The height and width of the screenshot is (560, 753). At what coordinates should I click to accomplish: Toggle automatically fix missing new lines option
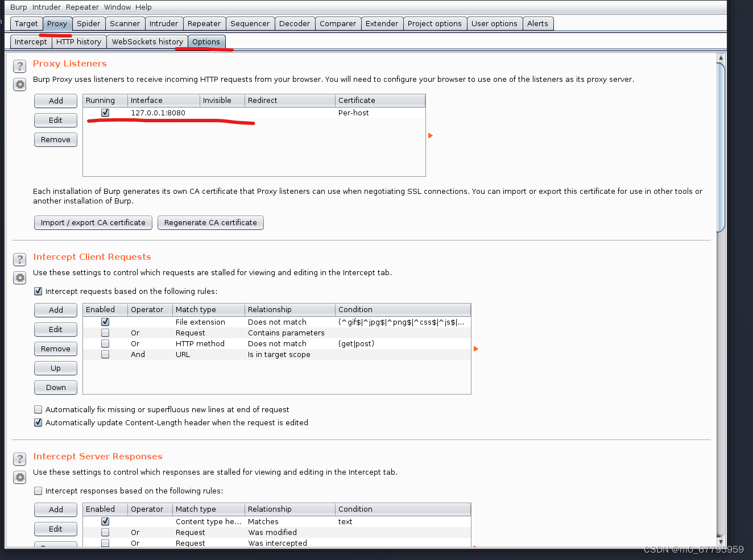click(38, 409)
